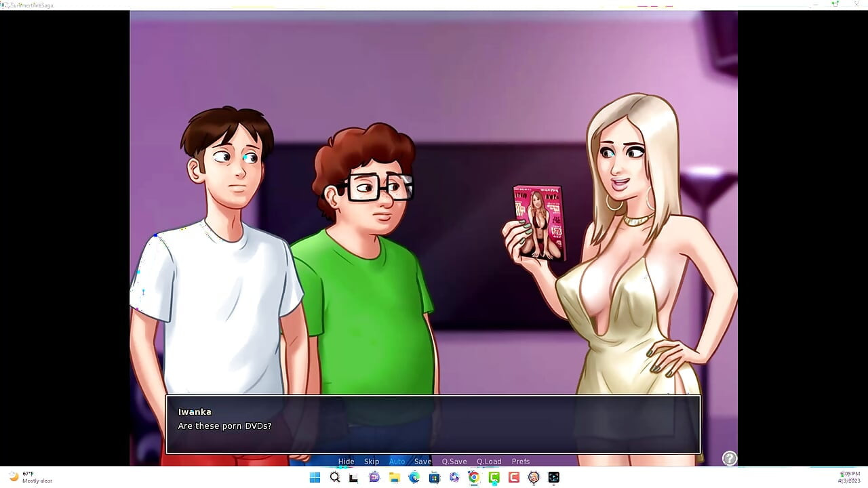868x488 pixels.
Task: Click the Hide menu option
Action: (346, 462)
